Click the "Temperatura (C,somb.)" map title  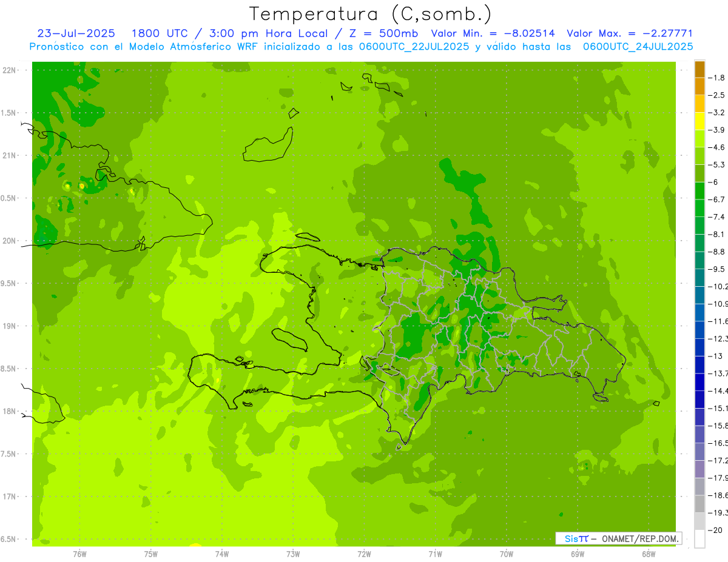click(371, 14)
